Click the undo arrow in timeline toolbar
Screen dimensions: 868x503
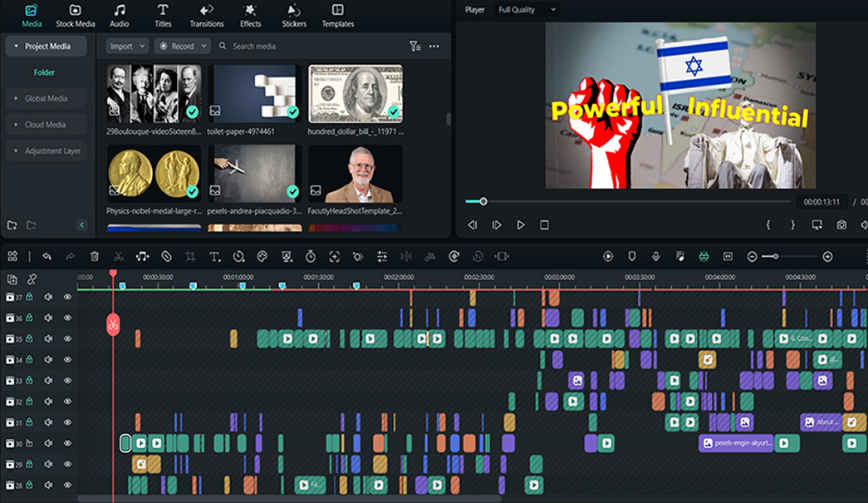click(x=47, y=257)
